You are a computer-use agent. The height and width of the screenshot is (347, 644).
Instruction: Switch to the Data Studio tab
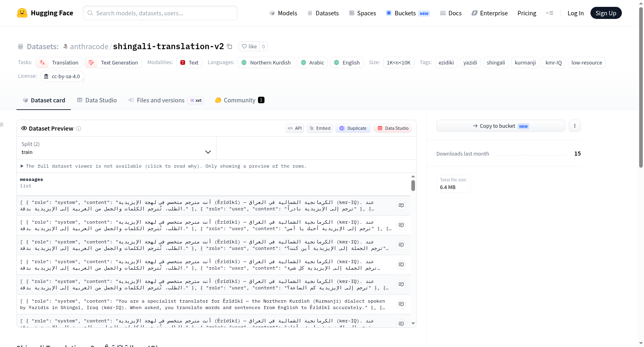97,100
